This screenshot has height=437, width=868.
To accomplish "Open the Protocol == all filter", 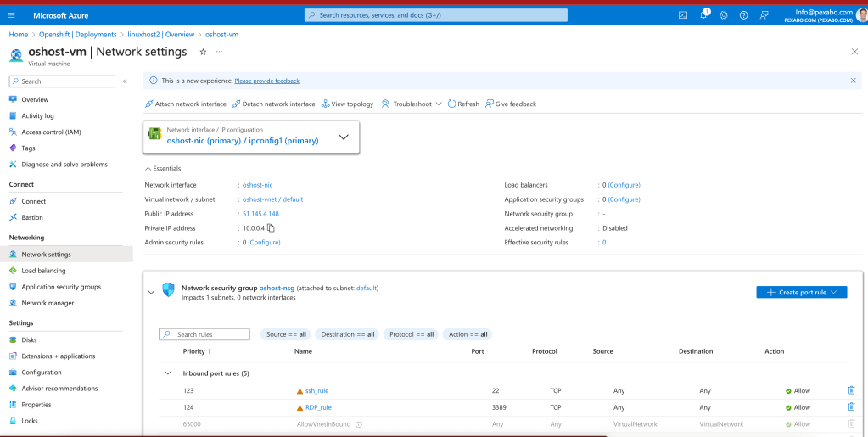I will [x=411, y=334].
